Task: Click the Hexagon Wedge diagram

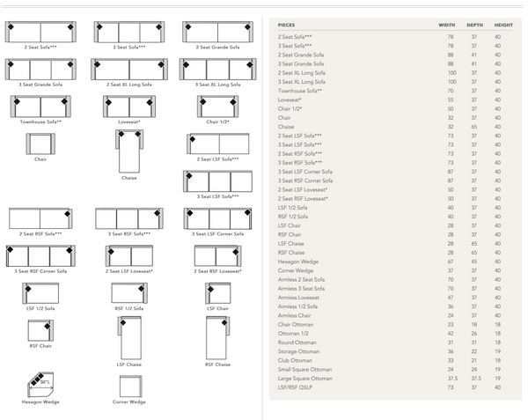Action: (40, 385)
